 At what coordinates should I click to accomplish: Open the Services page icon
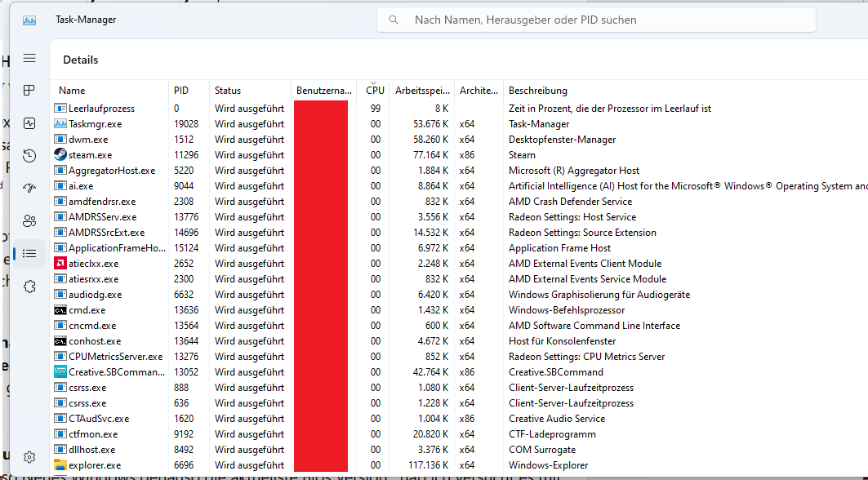click(29, 287)
